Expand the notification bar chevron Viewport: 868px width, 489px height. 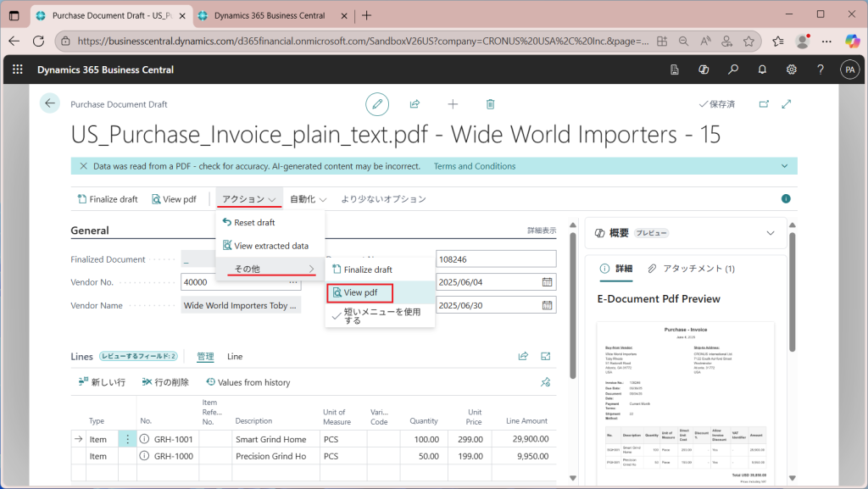(784, 166)
